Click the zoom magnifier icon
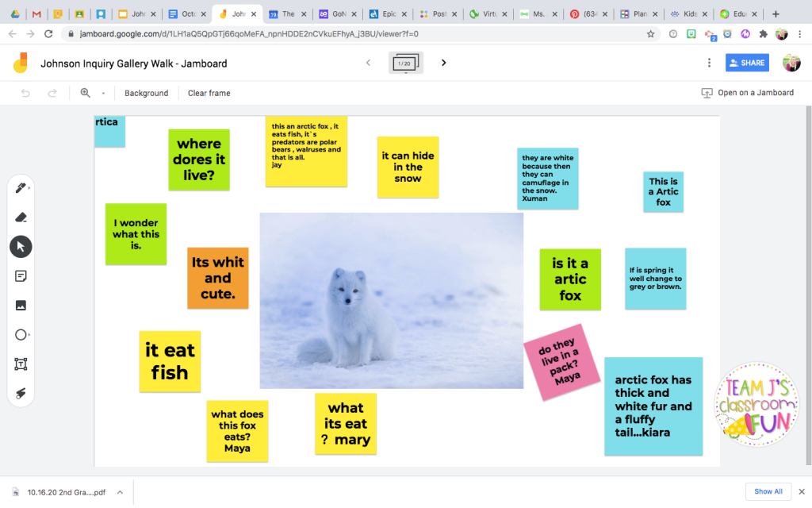The height and width of the screenshot is (508, 812). pyautogui.click(x=86, y=93)
